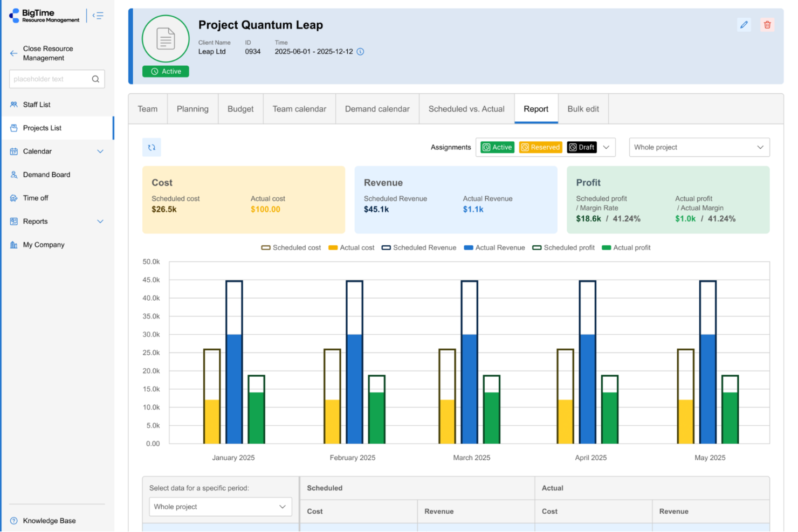Toggle the Draft assignments filter
The width and height of the screenshot is (798, 532).
click(581, 147)
